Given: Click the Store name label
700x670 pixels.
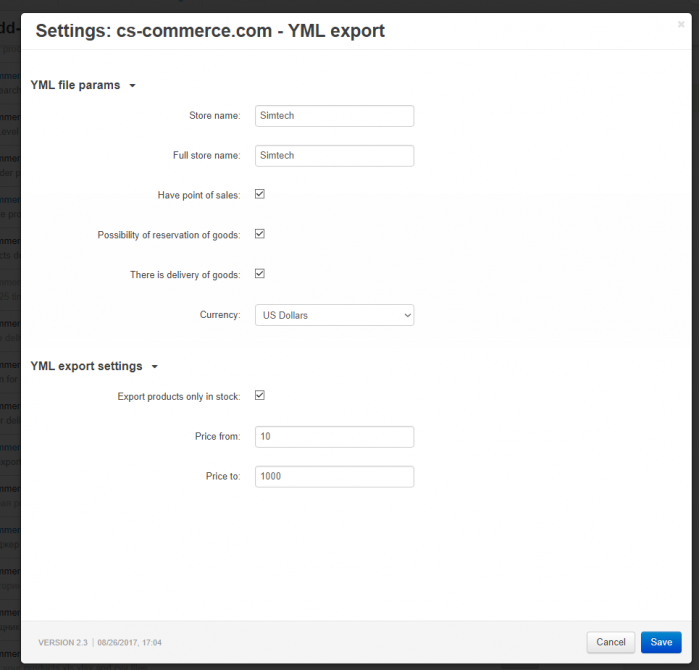Looking at the screenshot, I should point(215,116).
